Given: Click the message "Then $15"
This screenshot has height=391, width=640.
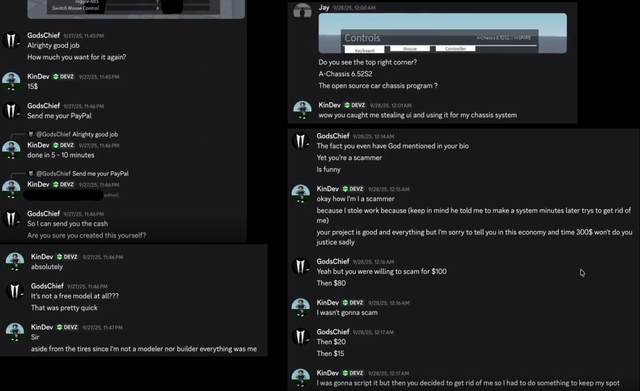Looking at the screenshot, I should pos(330,354).
